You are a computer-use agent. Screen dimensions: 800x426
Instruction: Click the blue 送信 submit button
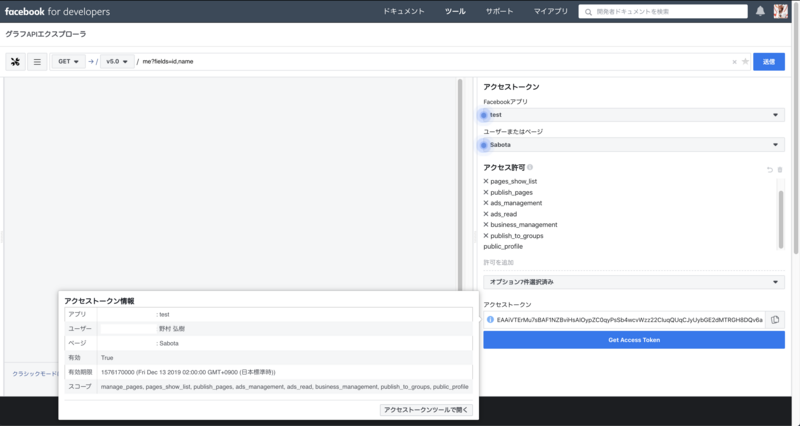[x=769, y=62]
